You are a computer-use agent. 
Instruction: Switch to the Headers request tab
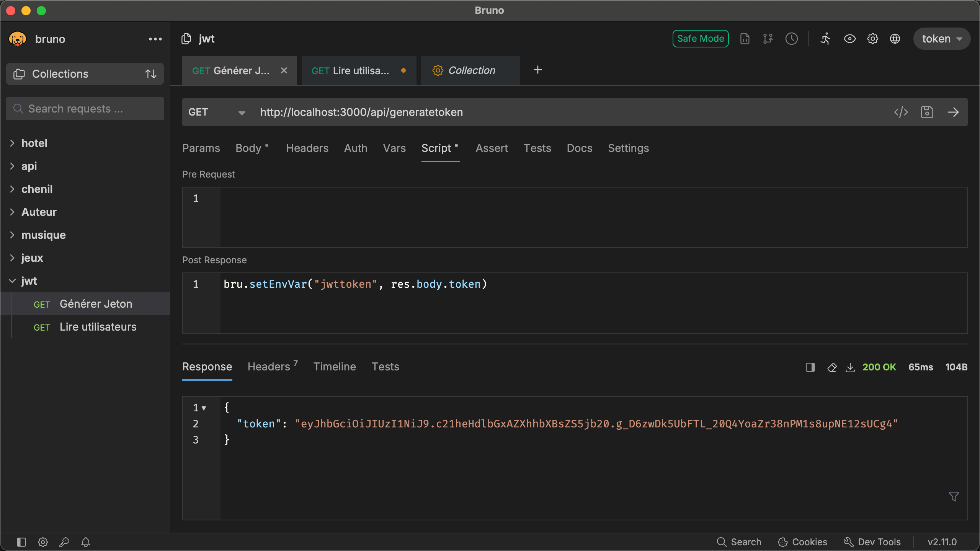point(307,148)
